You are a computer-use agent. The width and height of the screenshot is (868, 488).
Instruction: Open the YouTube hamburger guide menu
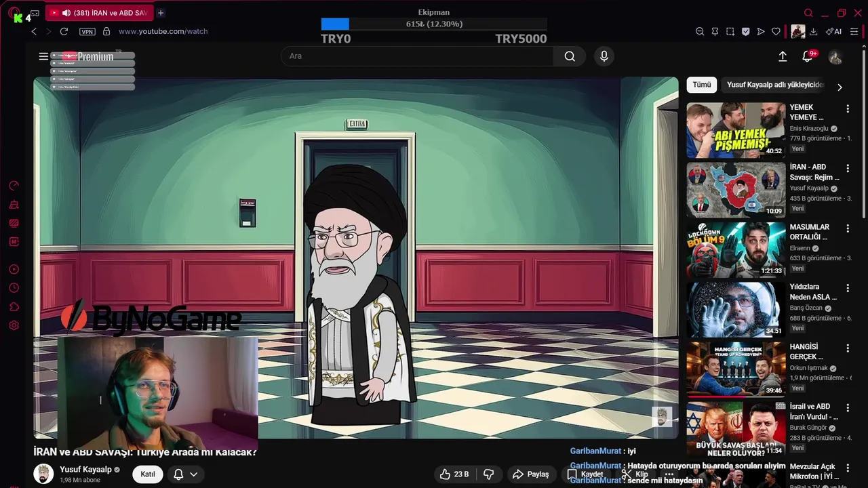click(43, 56)
